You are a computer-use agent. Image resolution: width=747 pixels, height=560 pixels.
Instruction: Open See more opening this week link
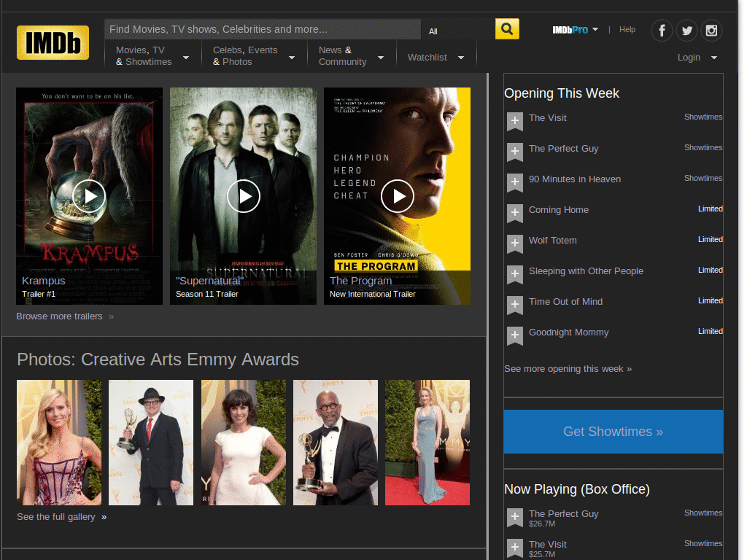(x=568, y=368)
